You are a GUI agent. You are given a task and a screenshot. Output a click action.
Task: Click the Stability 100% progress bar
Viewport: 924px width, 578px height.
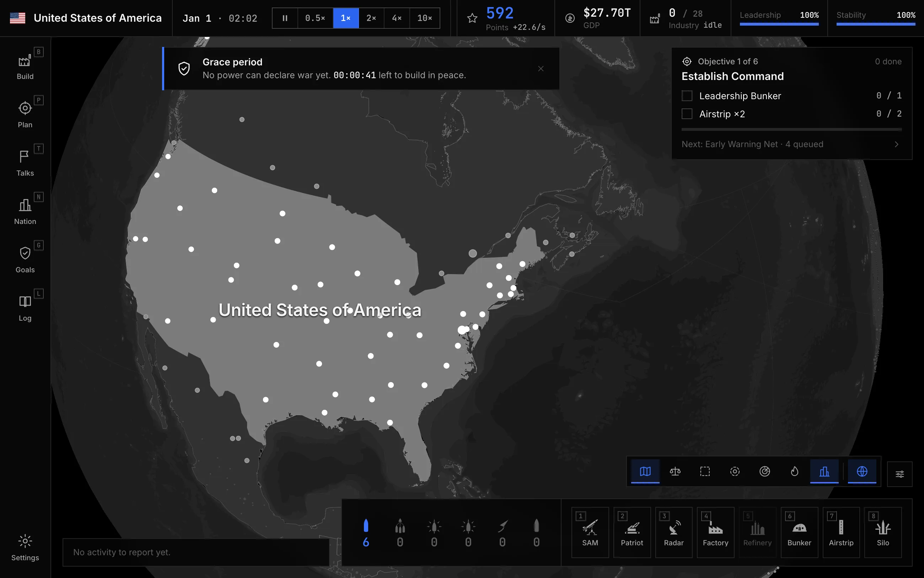(876, 24)
